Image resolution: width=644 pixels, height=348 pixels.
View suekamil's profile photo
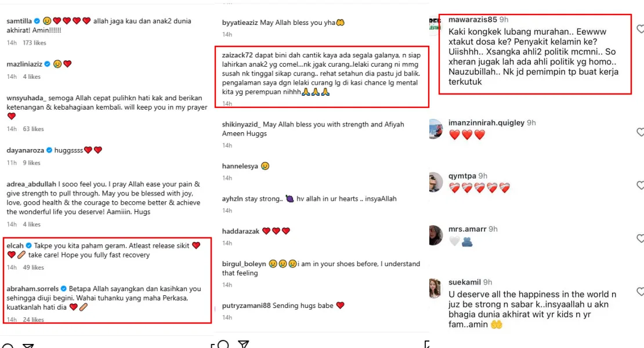click(436, 288)
